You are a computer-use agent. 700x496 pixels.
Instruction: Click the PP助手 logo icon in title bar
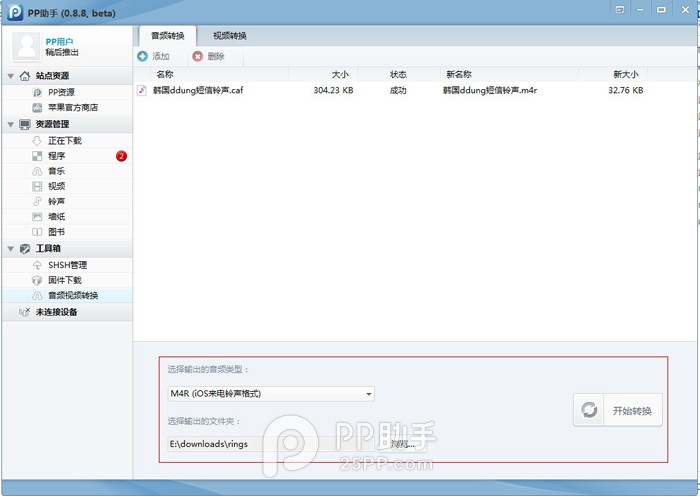(x=15, y=12)
